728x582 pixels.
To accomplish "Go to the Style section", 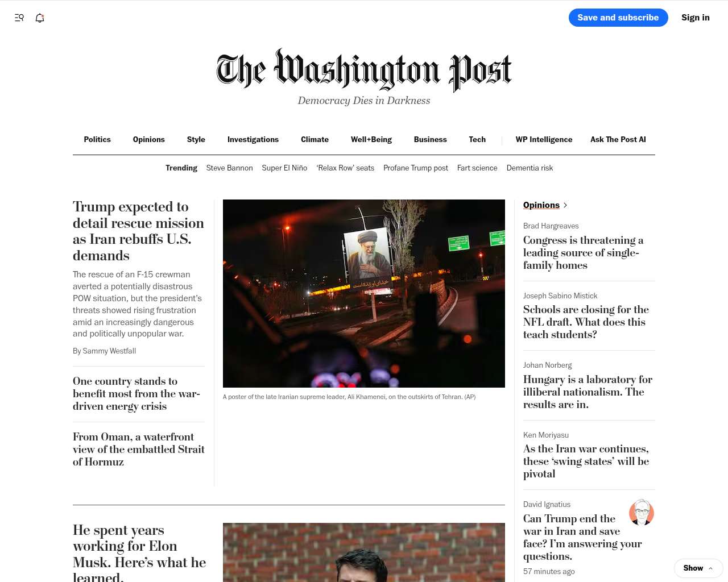I will tap(196, 139).
